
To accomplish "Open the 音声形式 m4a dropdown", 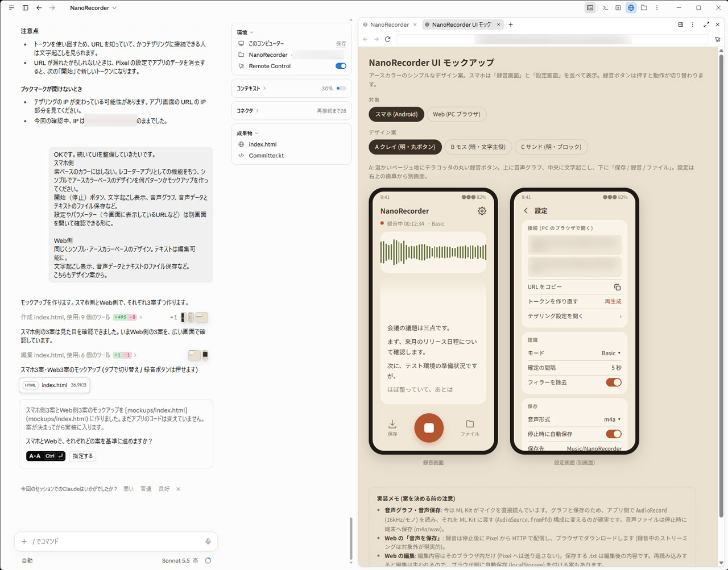I will 612,419.
